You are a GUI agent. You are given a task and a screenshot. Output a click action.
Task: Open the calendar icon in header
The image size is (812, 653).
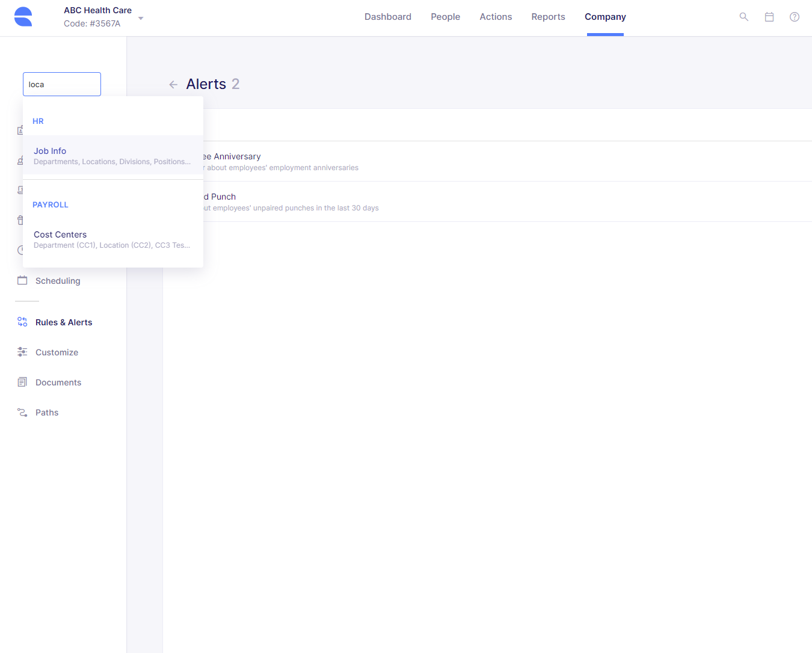click(769, 17)
